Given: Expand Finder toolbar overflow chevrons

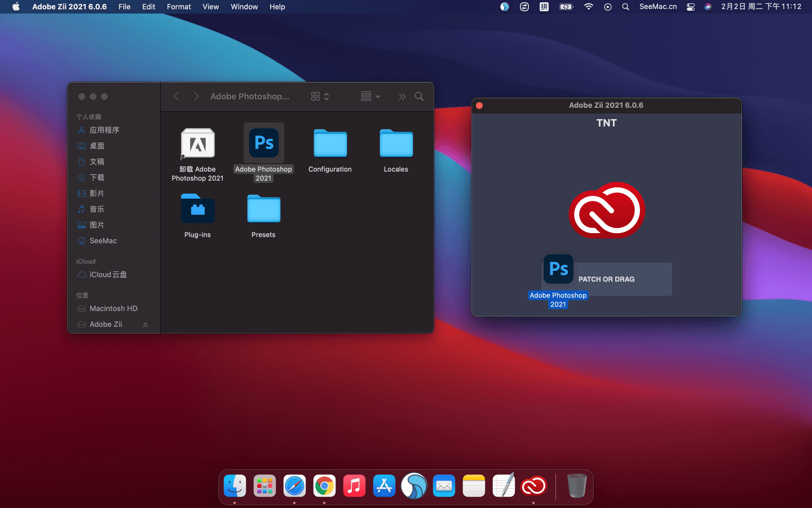Looking at the screenshot, I should point(402,97).
